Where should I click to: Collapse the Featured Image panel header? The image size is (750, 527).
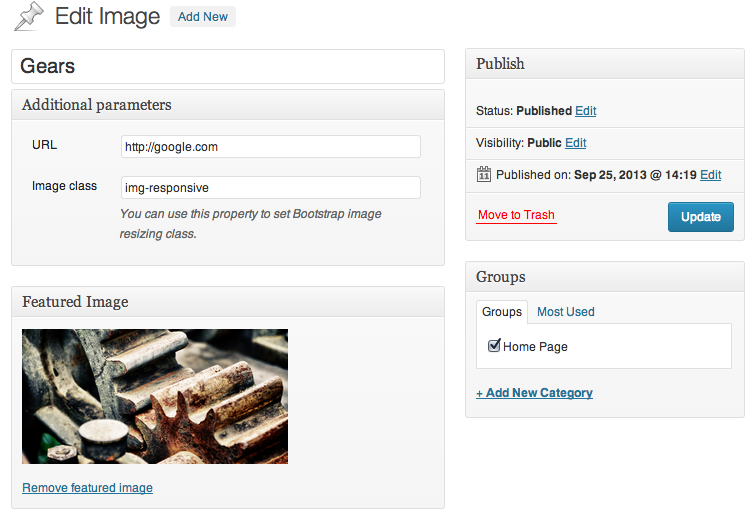coord(228,302)
